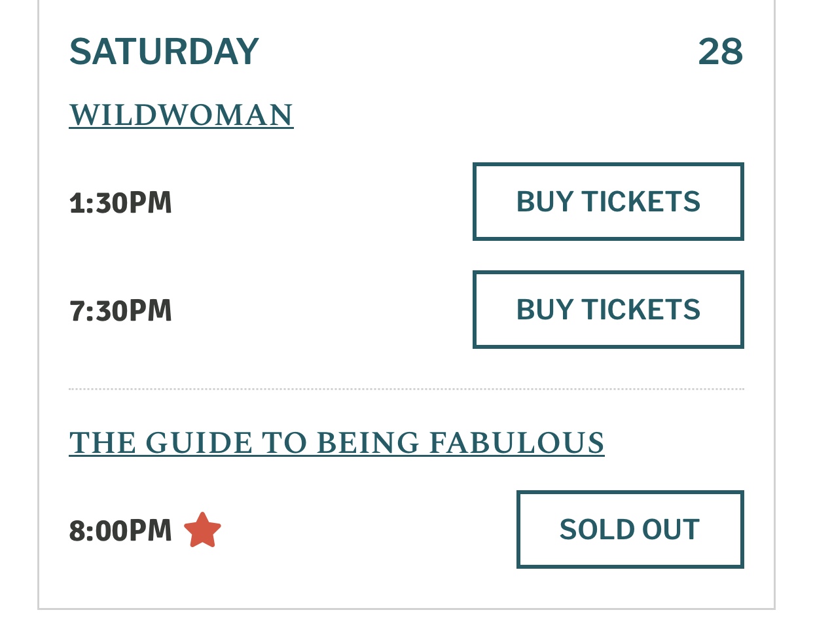Image resolution: width=813 pixels, height=644 pixels.
Task: Click 28 in the card's top right
Action: (x=720, y=52)
